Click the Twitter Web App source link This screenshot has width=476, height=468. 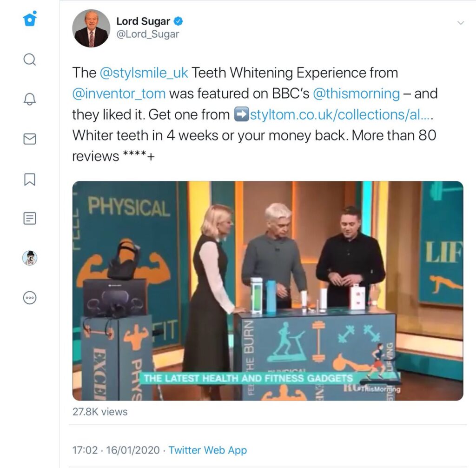tap(208, 450)
